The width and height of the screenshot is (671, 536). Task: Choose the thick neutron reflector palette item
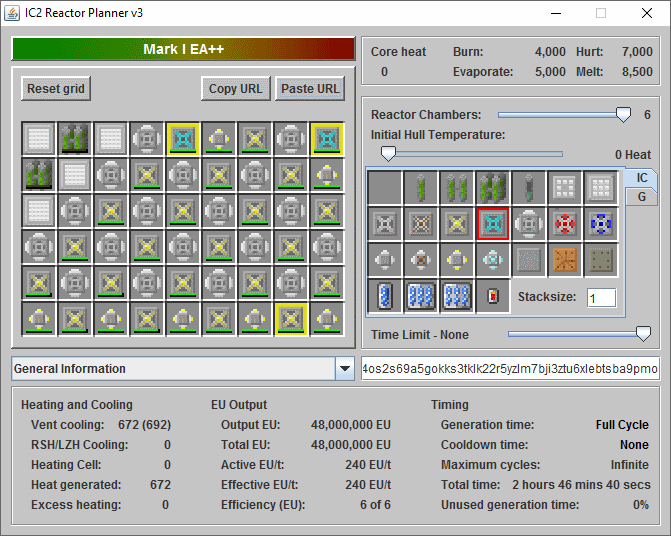(600, 187)
